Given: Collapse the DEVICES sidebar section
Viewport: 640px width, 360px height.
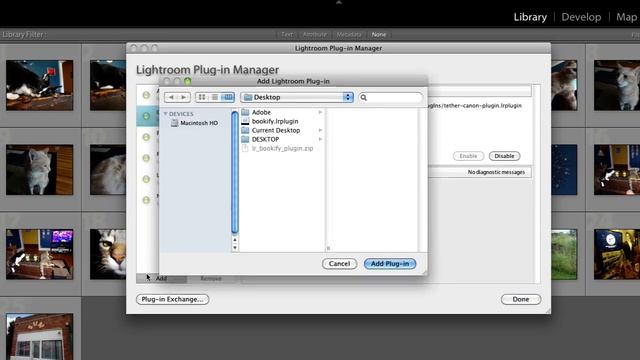Looking at the screenshot, I should pyautogui.click(x=166, y=113).
